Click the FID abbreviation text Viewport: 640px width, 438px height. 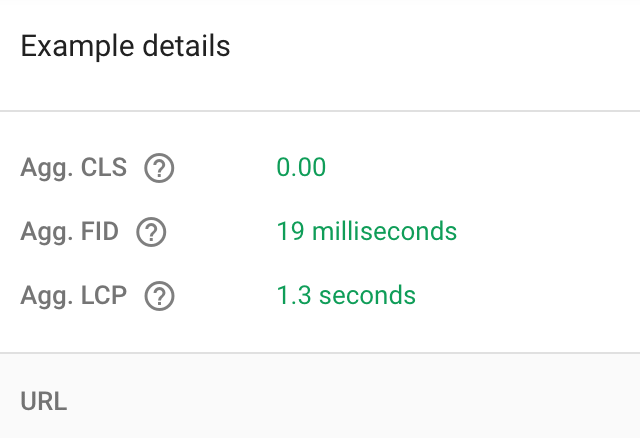(99, 232)
